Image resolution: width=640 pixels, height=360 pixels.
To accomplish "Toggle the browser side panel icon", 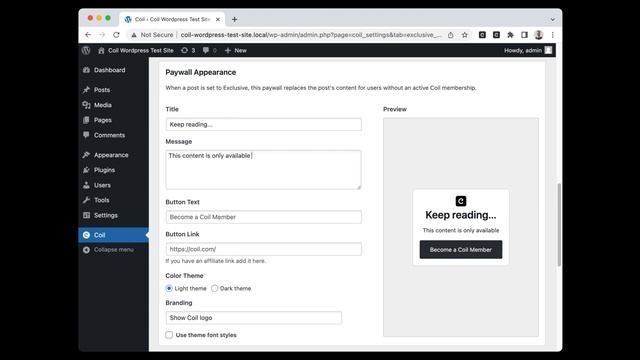I will click(524, 35).
